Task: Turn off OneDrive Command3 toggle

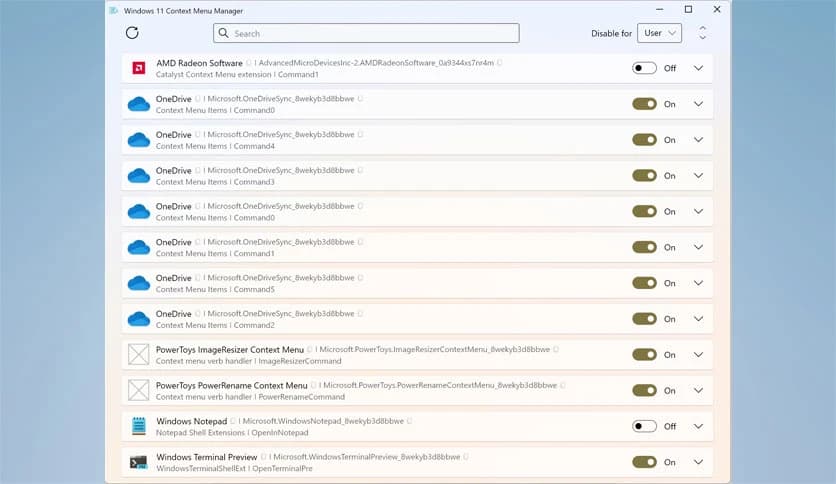Action: 644,175
